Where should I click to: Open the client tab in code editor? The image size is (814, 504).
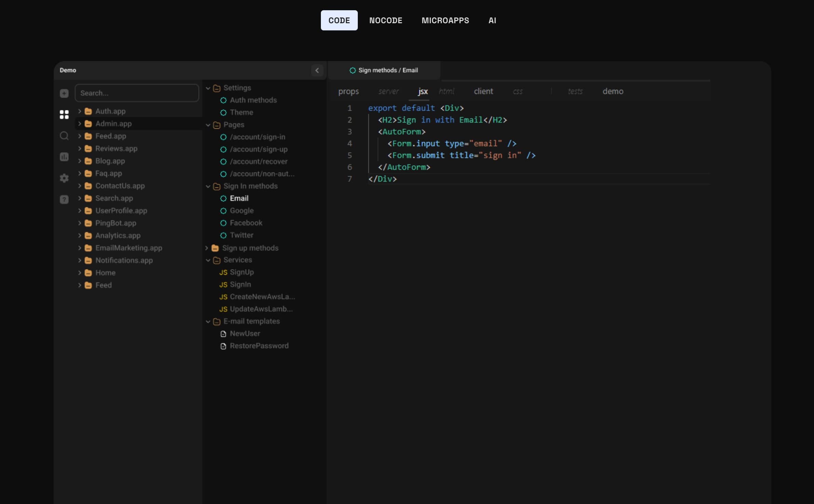(x=483, y=91)
